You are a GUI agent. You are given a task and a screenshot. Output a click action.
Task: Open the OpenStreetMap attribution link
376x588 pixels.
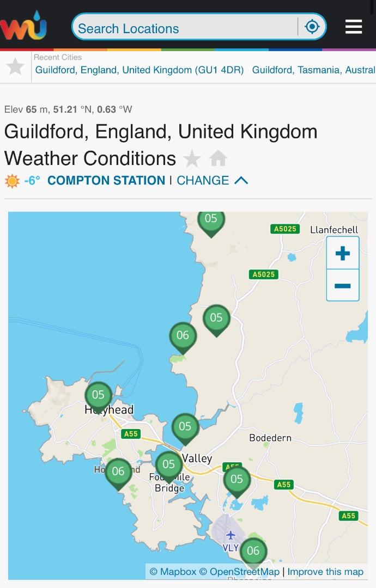pyautogui.click(x=239, y=572)
